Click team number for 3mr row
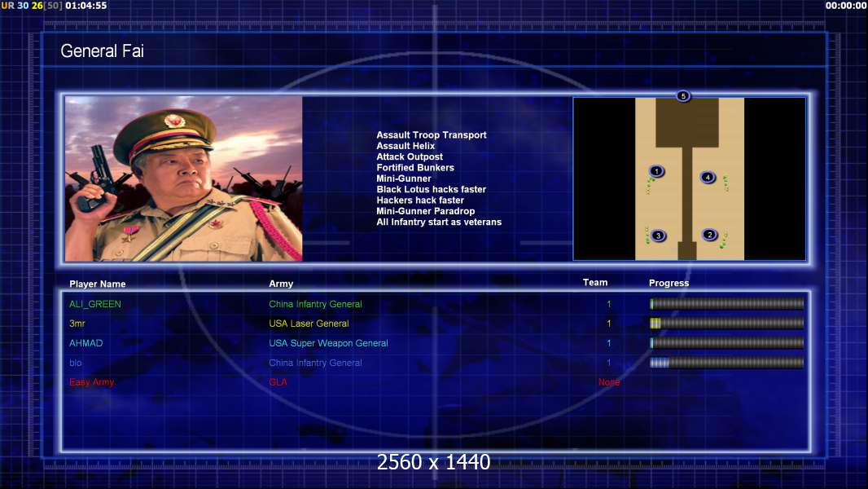 coord(609,324)
